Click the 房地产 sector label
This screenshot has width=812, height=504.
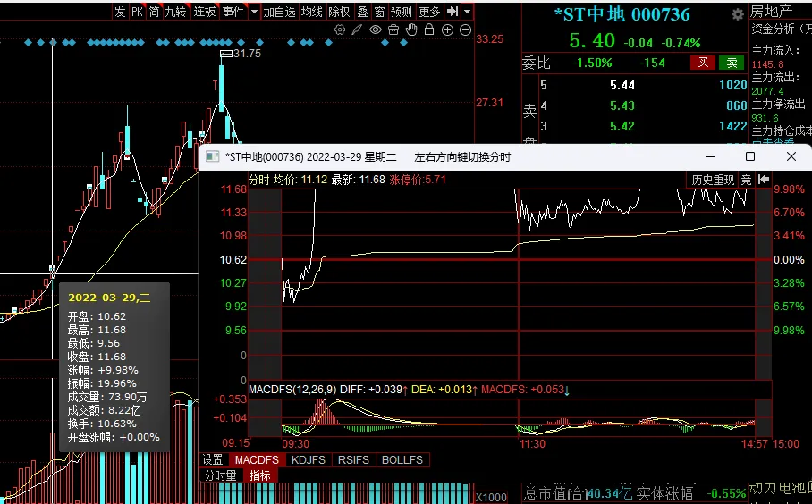coord(772,11)
